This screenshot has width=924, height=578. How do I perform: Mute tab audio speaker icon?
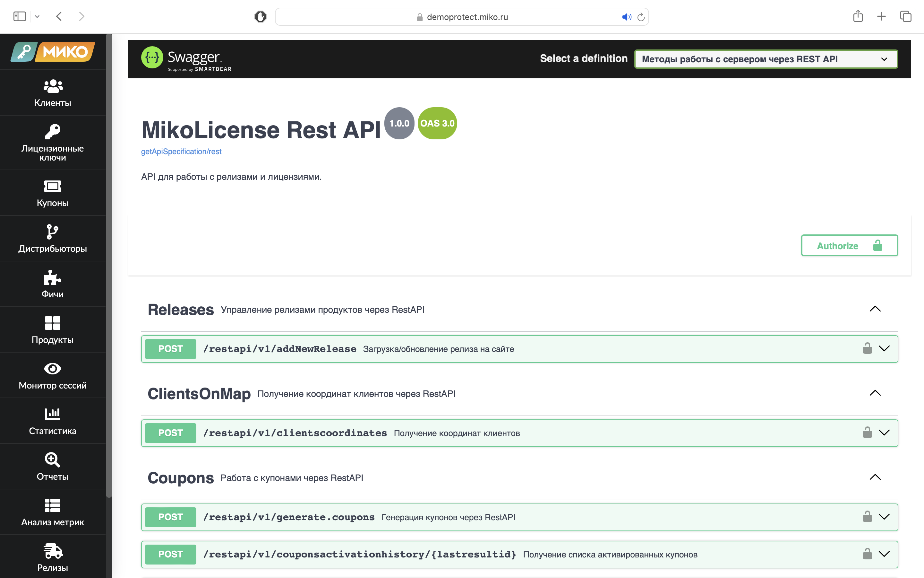(627, 17)
